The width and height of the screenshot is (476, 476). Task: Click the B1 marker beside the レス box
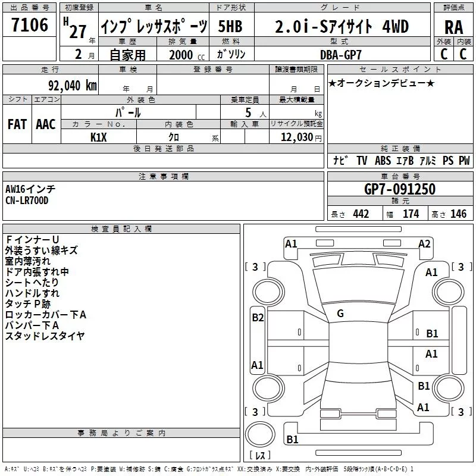(292, 440)
